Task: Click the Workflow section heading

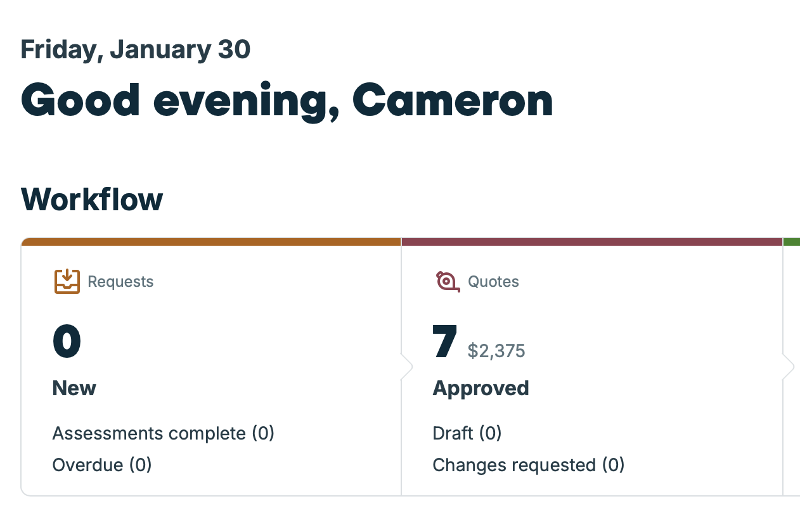Action: 92,199
